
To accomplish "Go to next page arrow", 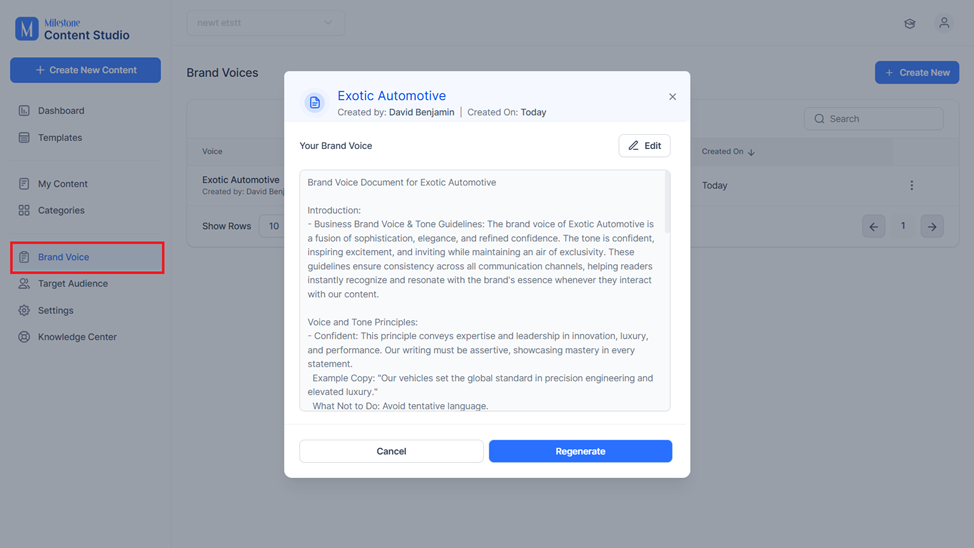I will coord(932,226).
